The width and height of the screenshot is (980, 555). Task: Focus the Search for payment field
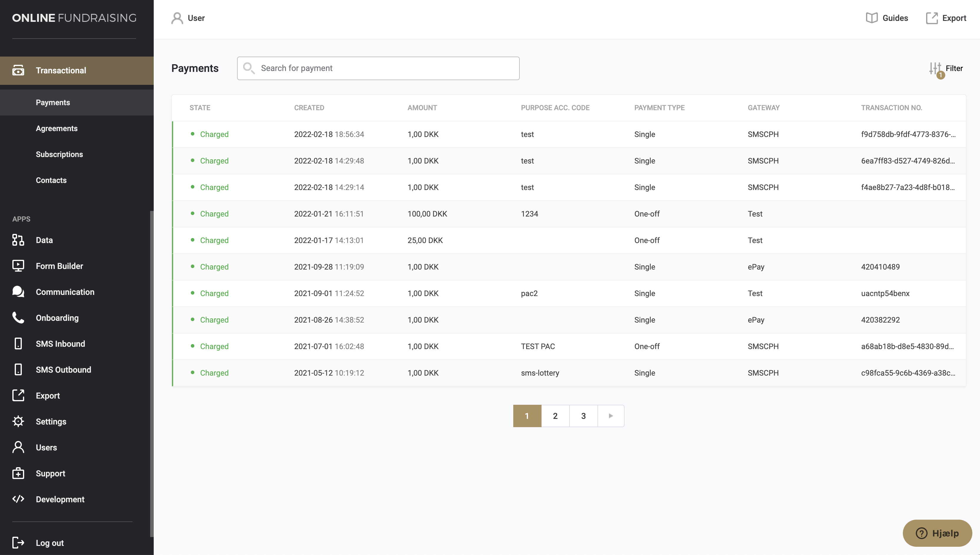click(378, 68)
